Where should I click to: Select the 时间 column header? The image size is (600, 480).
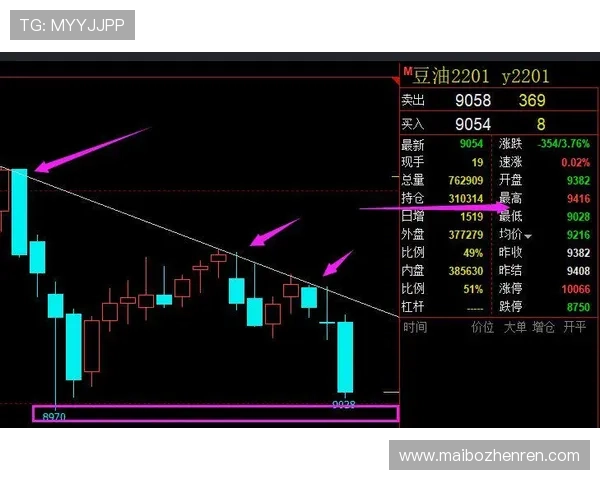tap(415, 327)
